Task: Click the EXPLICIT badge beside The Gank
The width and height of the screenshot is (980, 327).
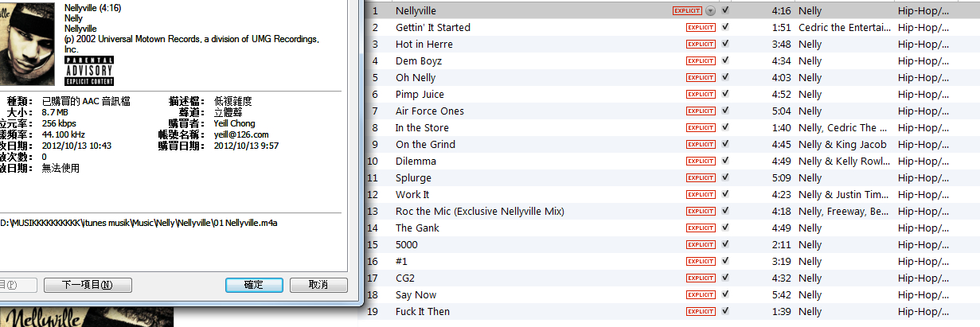Action: tap(701, 228)
